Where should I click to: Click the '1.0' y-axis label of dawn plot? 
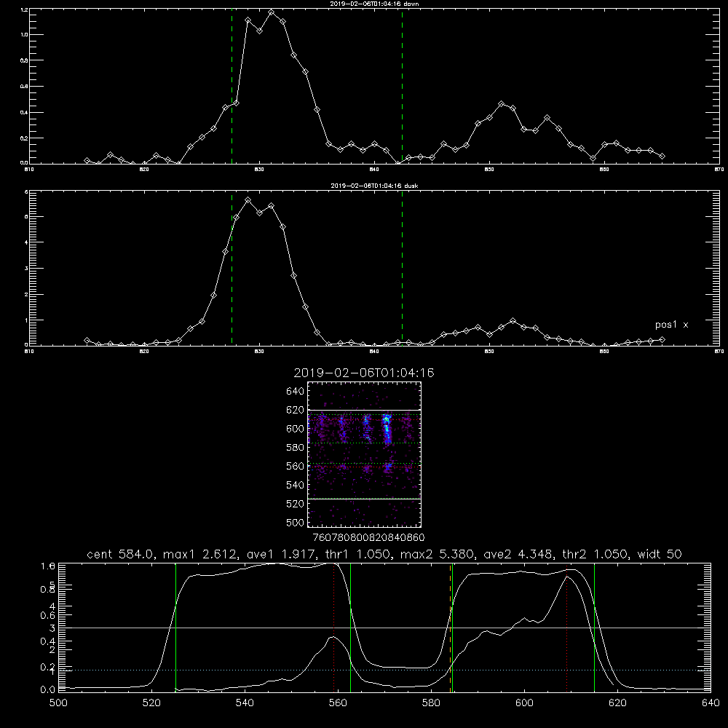24,35
